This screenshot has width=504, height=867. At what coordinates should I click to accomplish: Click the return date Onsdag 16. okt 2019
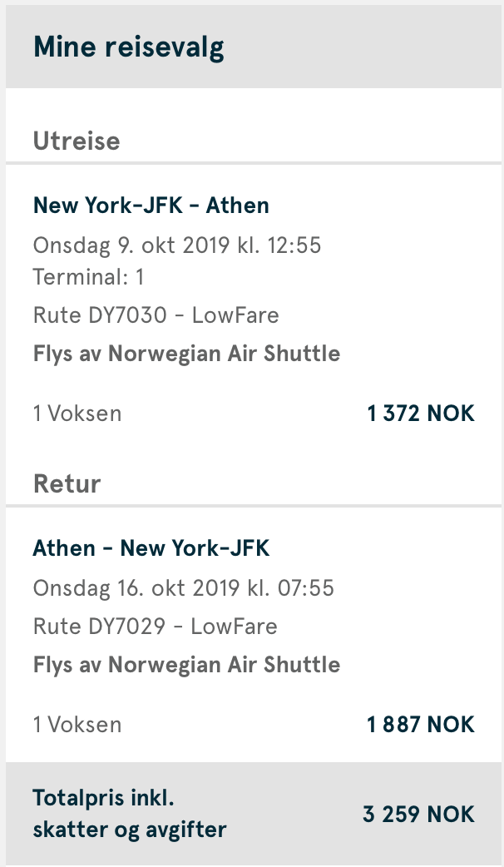click(x=184, y=588)
